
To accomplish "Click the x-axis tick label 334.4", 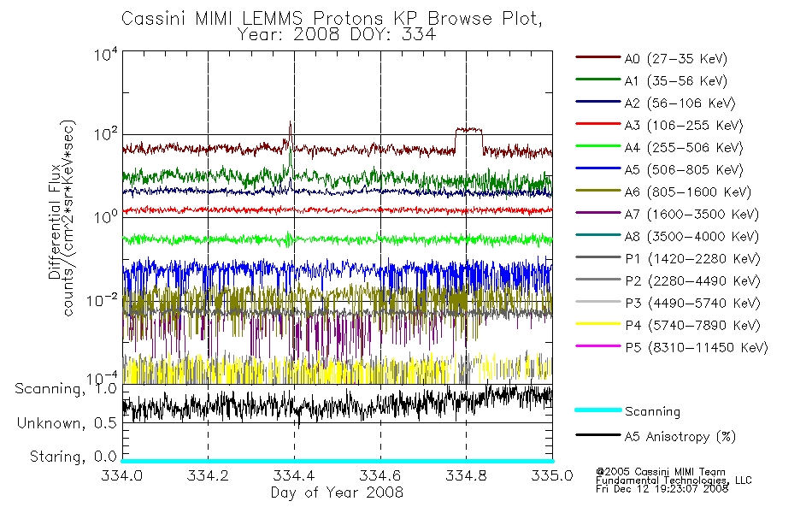I will point(294,475).
